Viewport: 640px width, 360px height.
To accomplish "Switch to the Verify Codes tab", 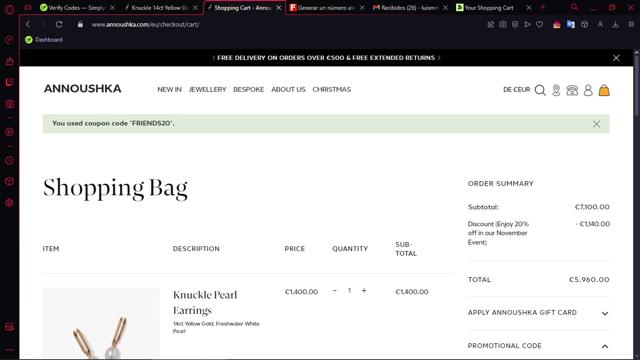I will pyautogui.click(x=77, y=8).
